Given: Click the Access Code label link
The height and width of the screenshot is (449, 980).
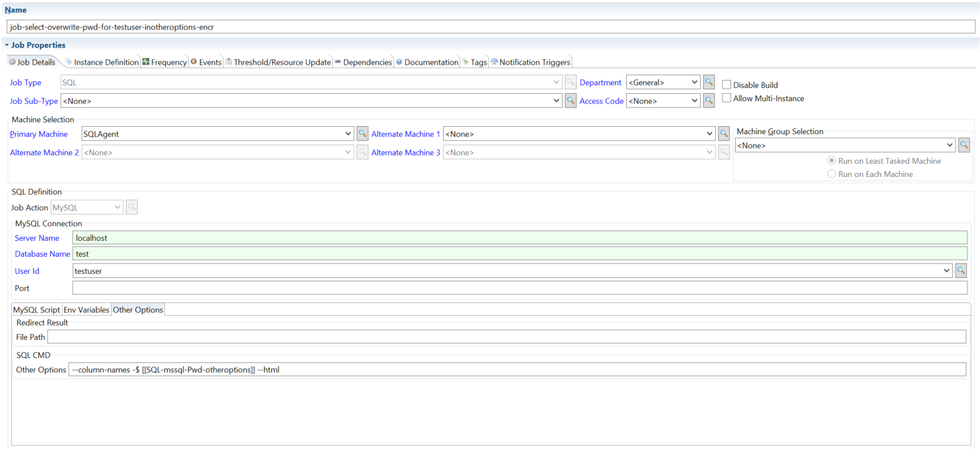Looking at the screenshot, I should pyautogui.click(x=602, y=101).
